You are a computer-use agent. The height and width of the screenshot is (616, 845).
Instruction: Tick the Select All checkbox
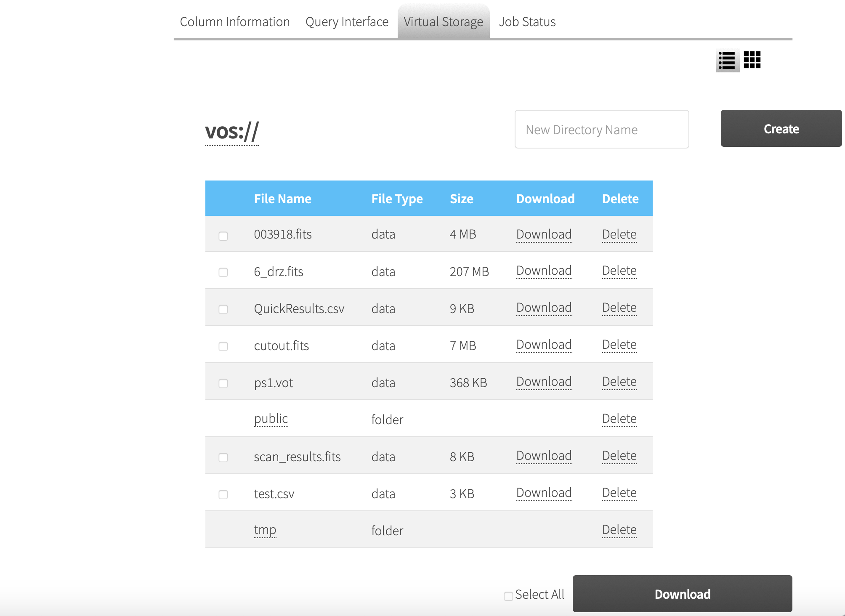pos(508,596)
